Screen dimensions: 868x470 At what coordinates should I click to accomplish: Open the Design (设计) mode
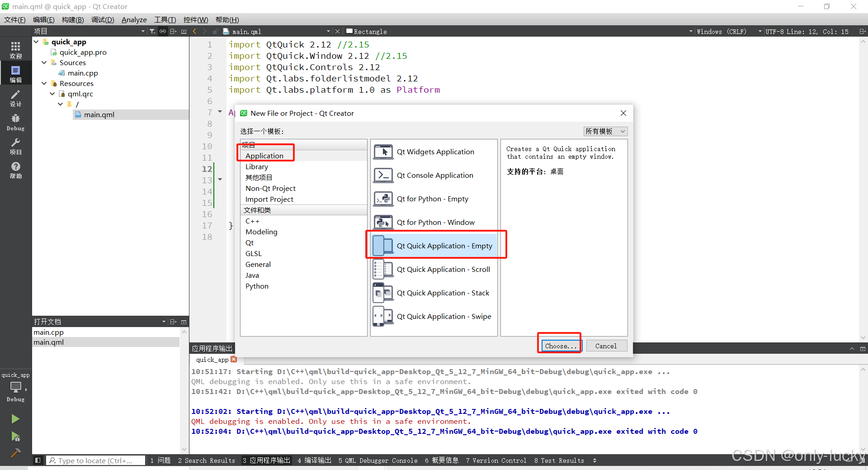coord(16,98)
